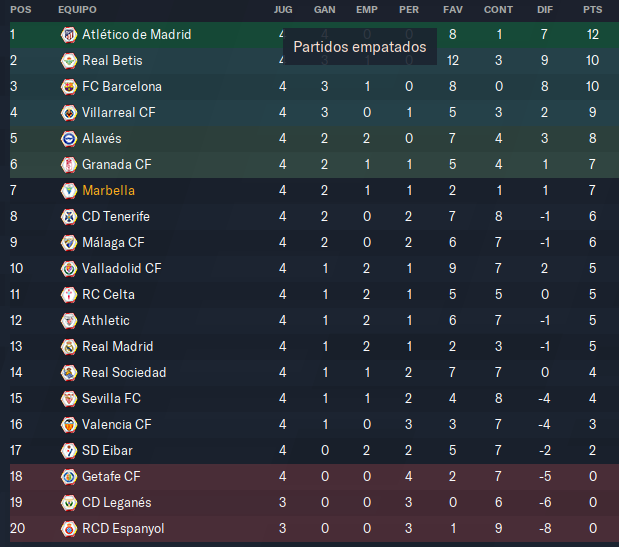Image resolution: width=619 pixels, height=547 pixels.
Task: Click the Valencia CF bat crest
Action: point(69,425)
